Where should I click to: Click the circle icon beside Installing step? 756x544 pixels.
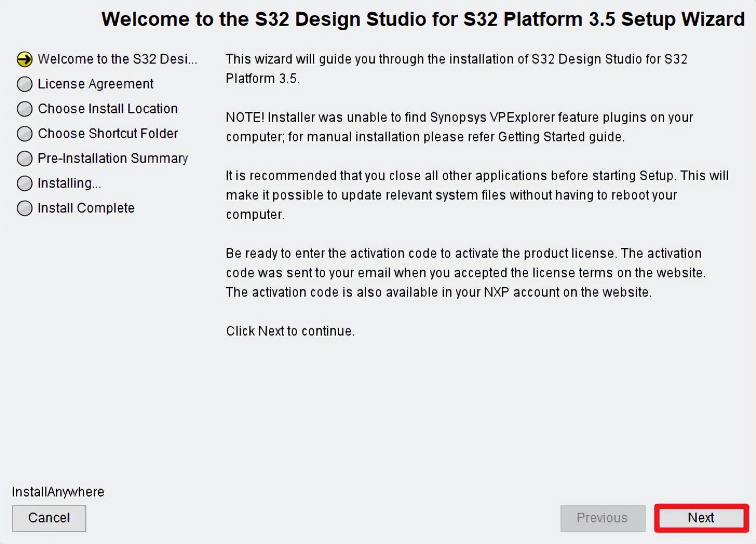25,183
